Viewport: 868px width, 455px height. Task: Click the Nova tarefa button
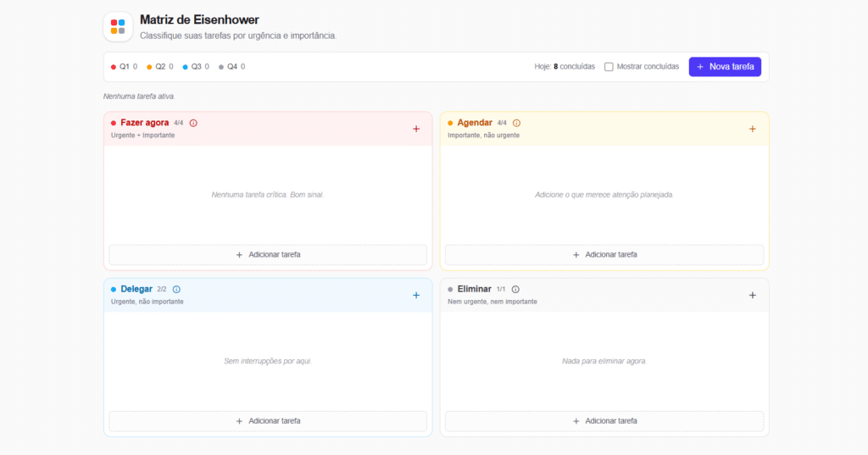coord(725,67)
